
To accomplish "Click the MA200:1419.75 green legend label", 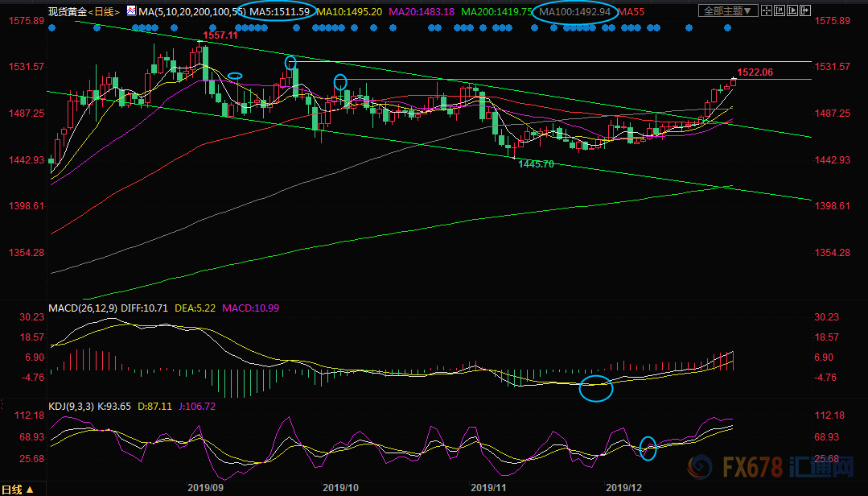I will (x=496, y=11).
